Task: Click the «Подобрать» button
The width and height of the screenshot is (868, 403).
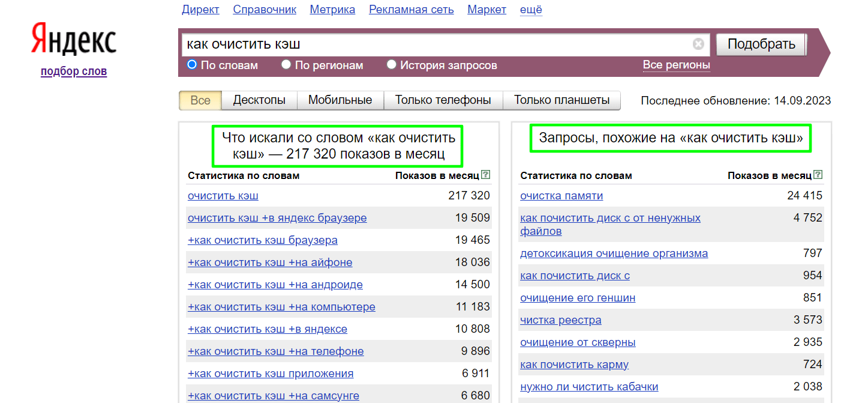Action: 761,44
